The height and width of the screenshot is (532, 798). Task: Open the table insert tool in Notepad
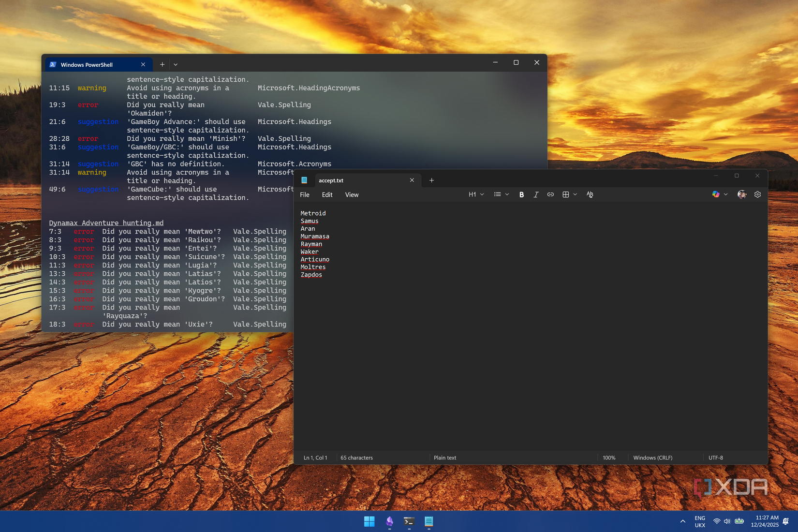point(565,194)
